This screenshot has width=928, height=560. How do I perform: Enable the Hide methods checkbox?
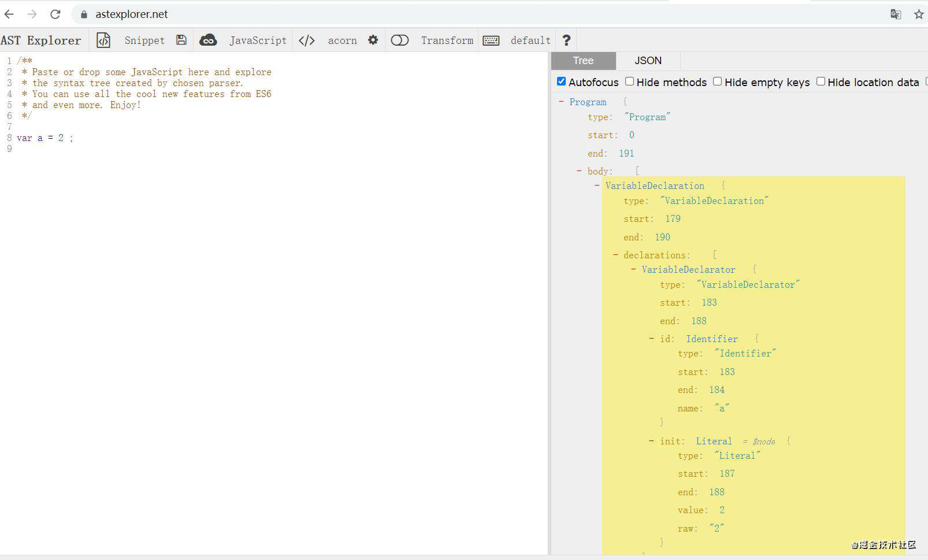click(629, 81)
